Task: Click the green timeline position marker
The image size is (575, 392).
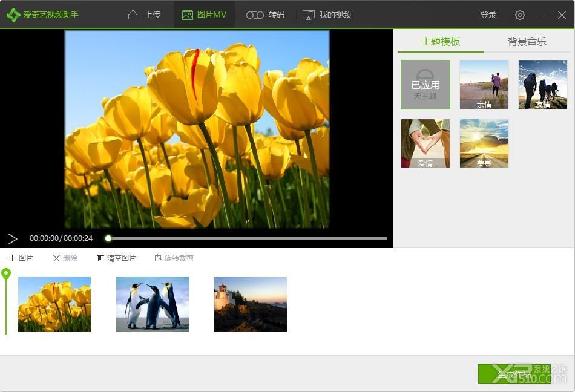Action: coord(6,273)
